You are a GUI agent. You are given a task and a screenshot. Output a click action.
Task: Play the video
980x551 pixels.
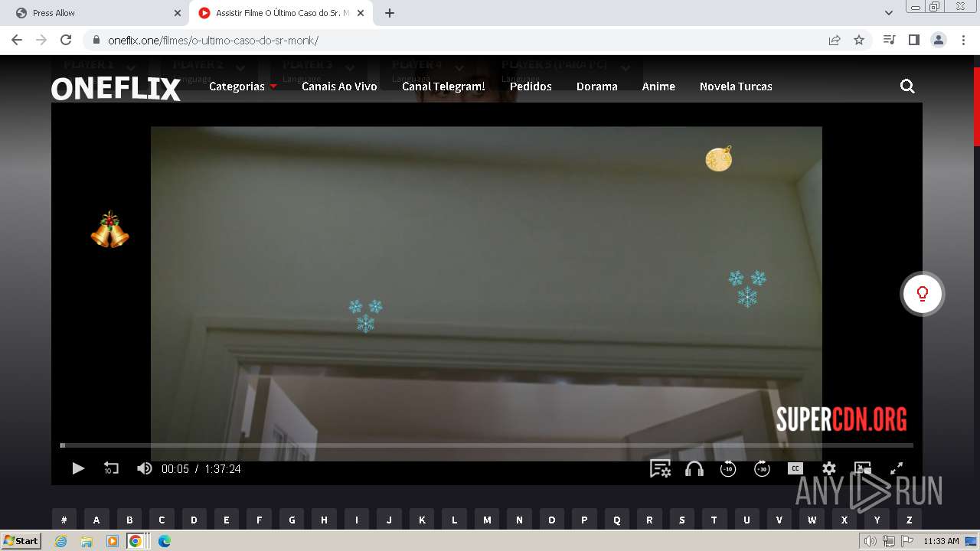(78, 468)
